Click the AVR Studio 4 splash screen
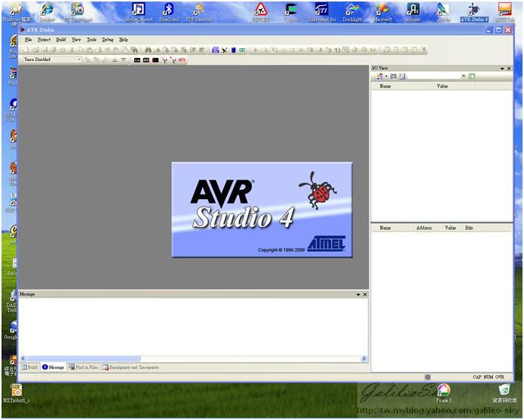This screenshot has height=420, width=524. (262, 210)
